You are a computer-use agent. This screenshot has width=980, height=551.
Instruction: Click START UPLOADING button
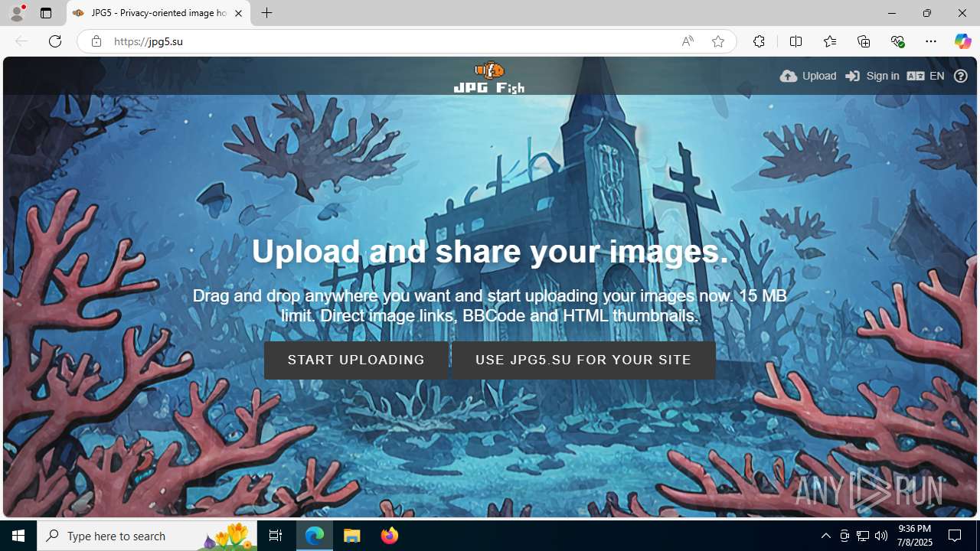click(x=356, y=360)
